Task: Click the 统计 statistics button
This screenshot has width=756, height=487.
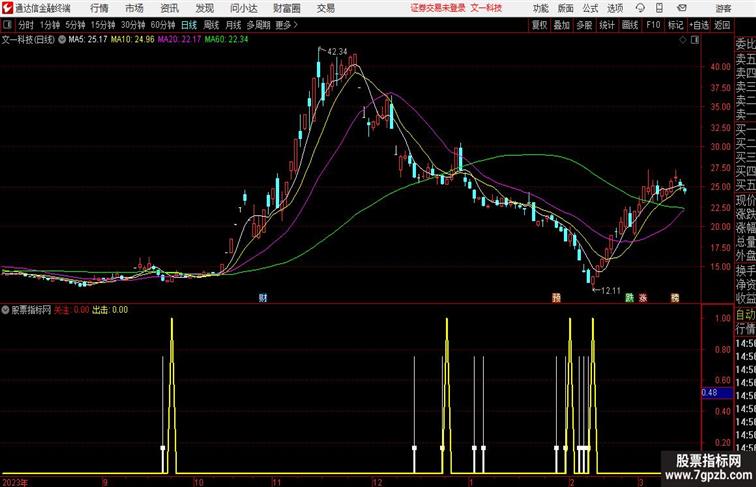Action: (x=607, y=25)
